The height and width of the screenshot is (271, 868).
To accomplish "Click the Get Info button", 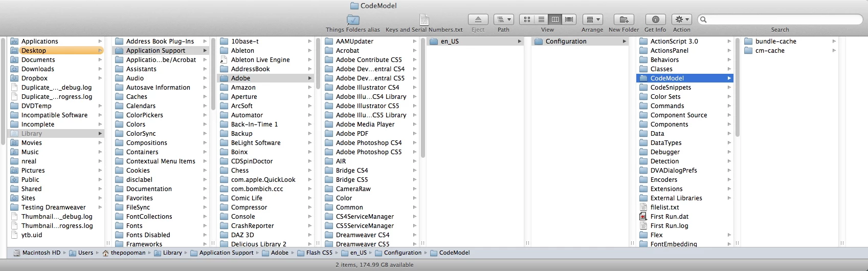I will 655,19.
